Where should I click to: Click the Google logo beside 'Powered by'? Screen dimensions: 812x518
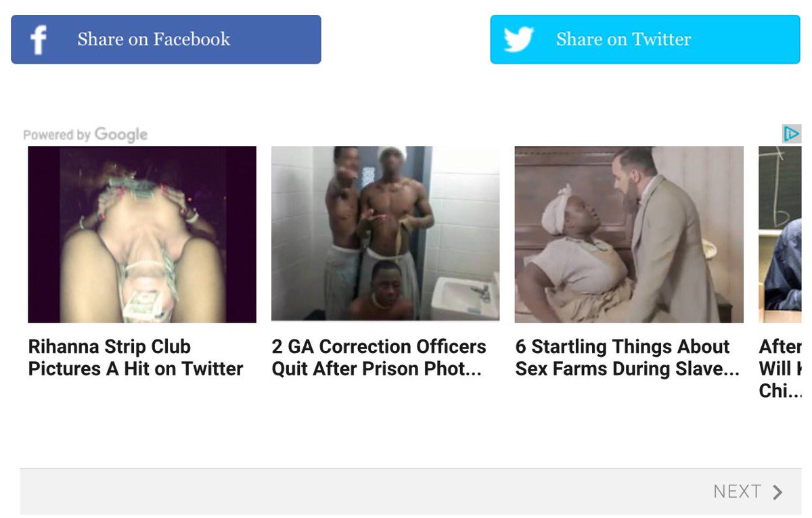point(121,135)
